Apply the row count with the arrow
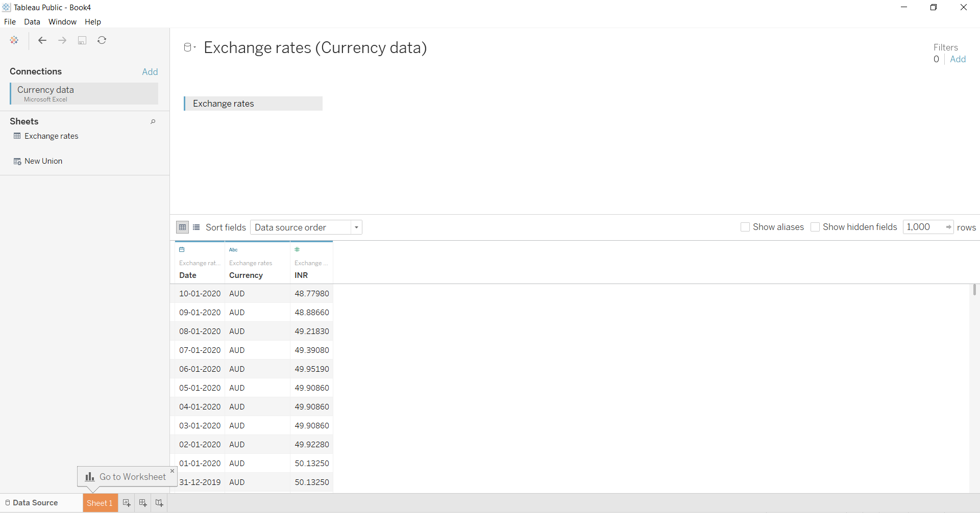980x513 pixels. pos(948,227)
